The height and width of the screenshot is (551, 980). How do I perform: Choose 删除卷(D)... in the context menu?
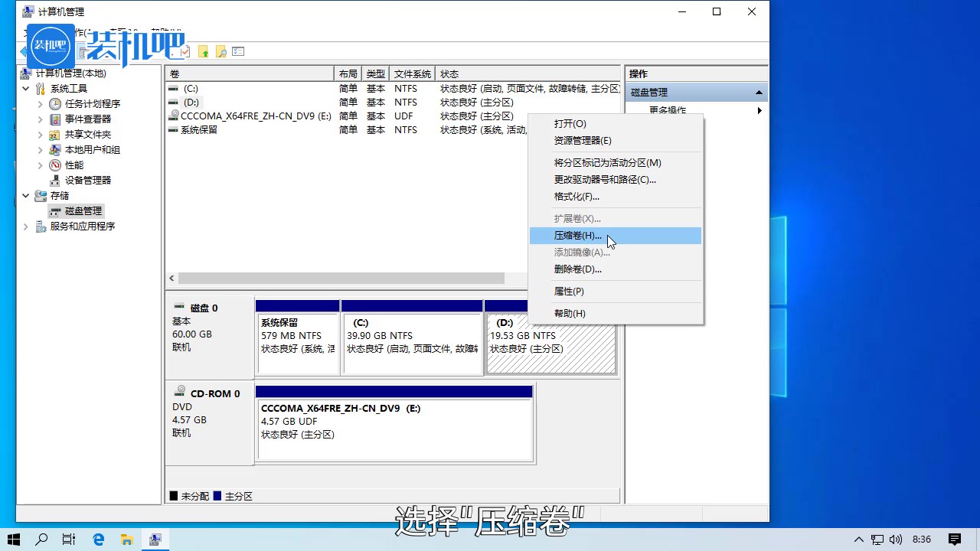[577, 269]
